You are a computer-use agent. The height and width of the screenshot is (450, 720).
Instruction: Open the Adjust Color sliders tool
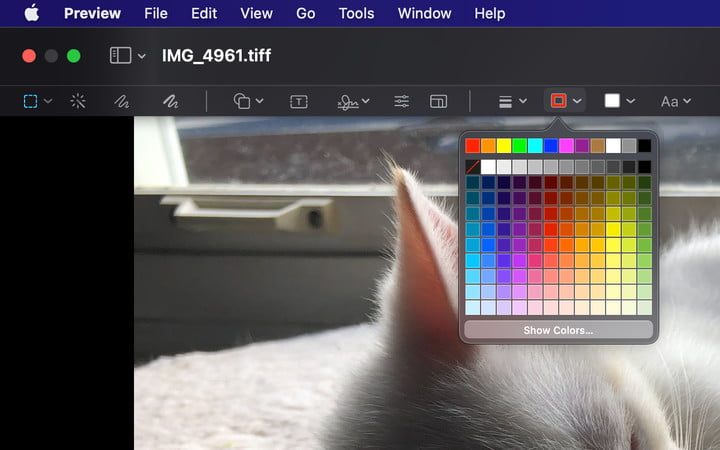(401, 101)
